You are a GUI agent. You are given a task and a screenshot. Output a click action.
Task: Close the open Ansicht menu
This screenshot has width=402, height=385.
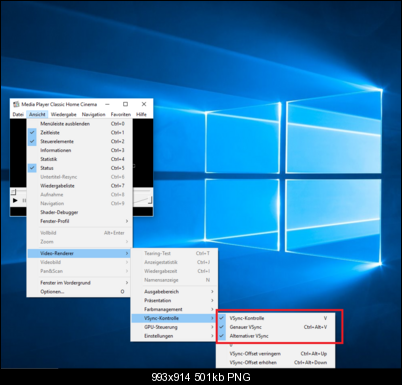(37, 114)
